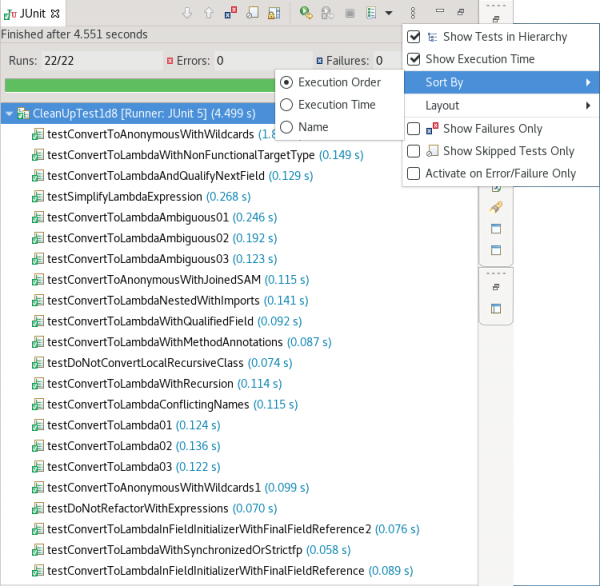The image size is (600, 586).
Task: Open the Test Run History icon
Action: click(372, 13)
